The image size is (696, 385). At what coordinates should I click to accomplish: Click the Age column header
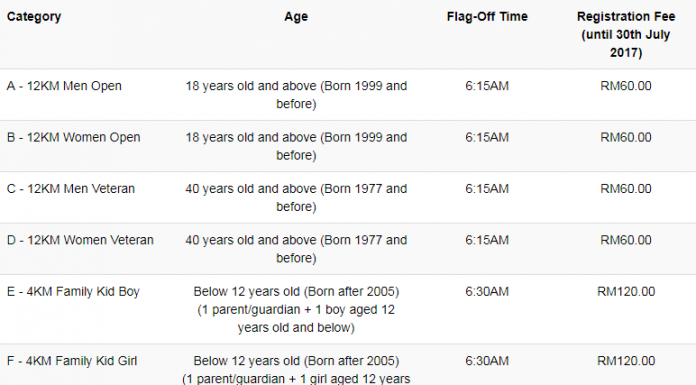coord(296,17)
